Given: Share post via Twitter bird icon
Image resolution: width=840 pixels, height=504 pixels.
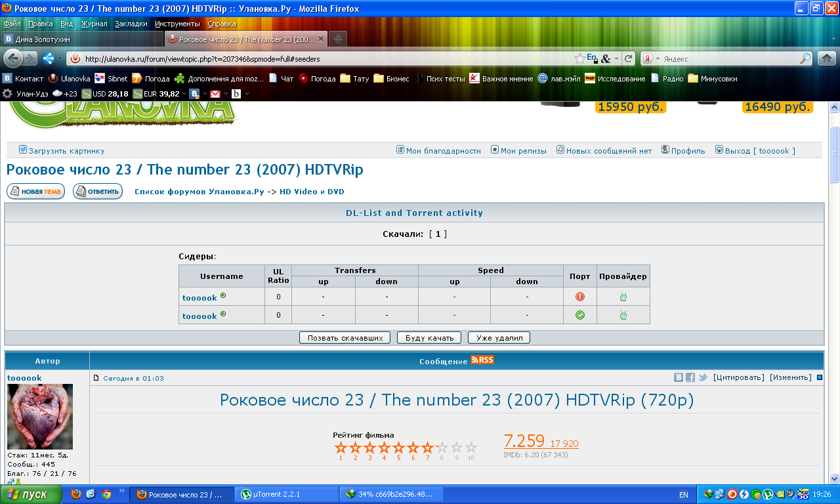Looking at the screenshot, I should pos(702,377).
